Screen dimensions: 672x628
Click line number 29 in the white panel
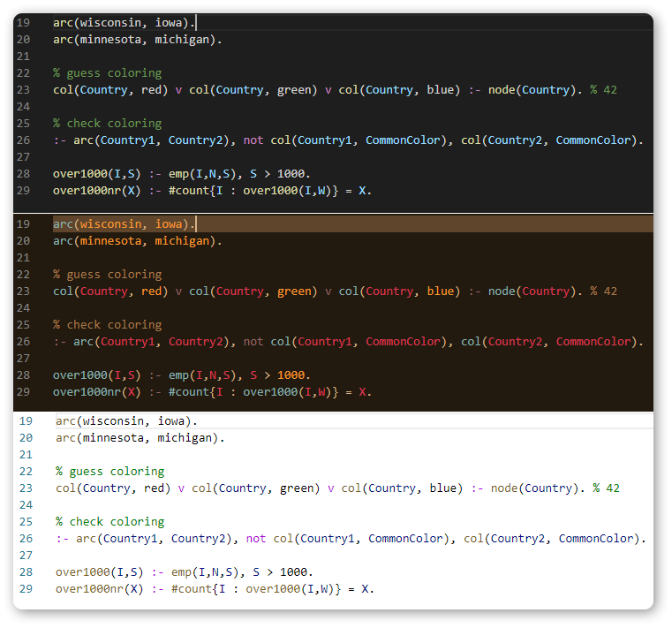(25, 589)
